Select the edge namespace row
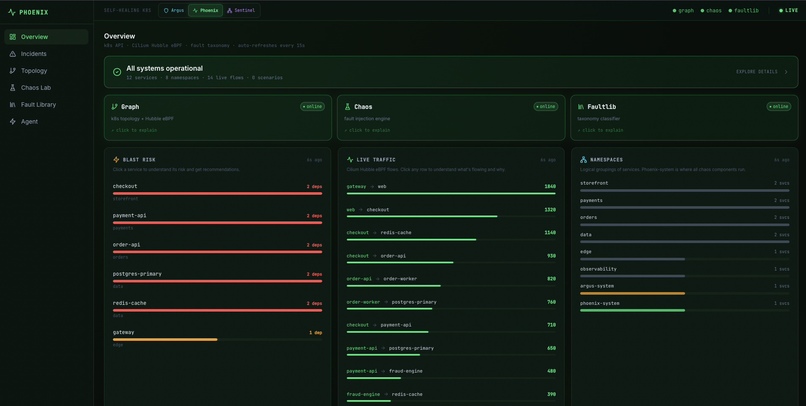The height and width of the screenshot is (406, 806). click(x=685, y=255)
